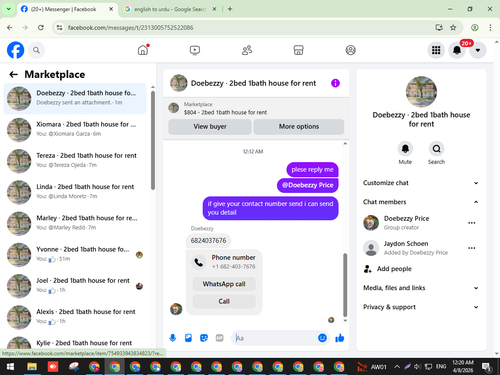Expand Customize chat section

tap(421, 183)
